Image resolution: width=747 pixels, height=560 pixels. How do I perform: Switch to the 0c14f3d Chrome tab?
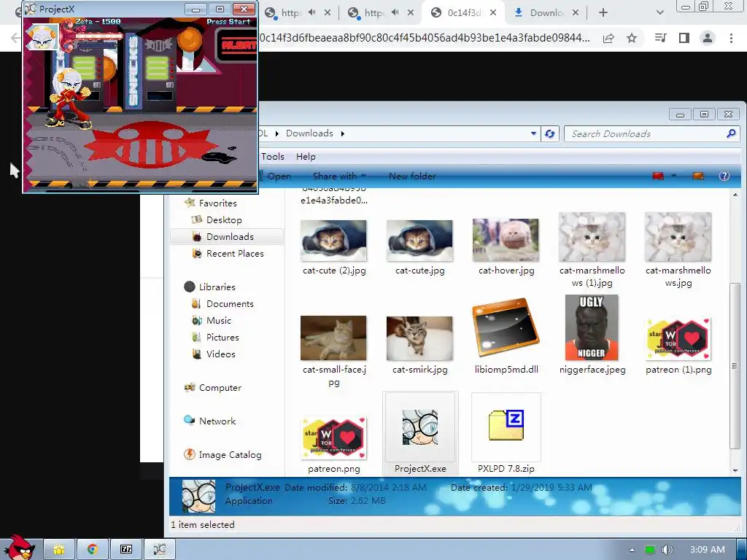(463, 13)
